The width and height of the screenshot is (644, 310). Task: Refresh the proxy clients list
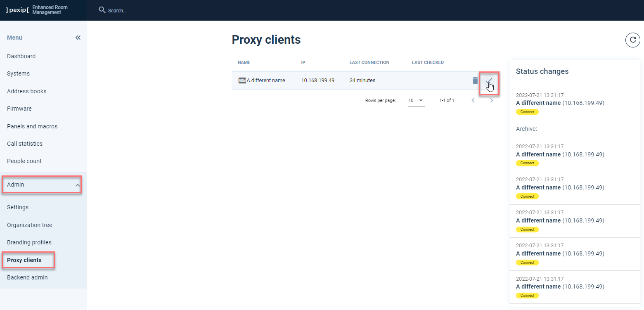(632, 40)
